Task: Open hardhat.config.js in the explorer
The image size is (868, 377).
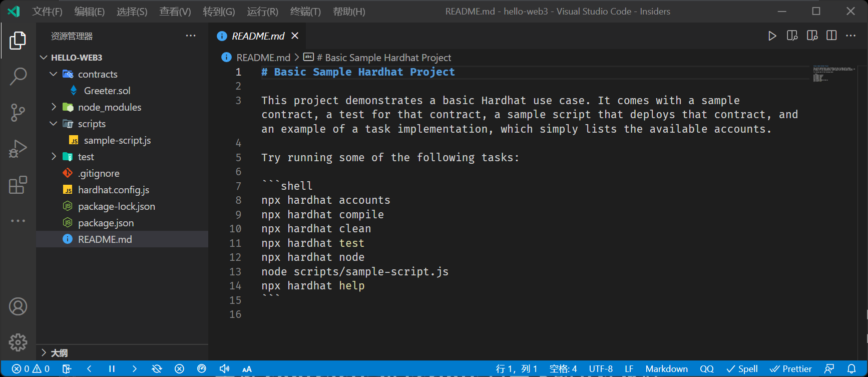Action: coord(114,190)
